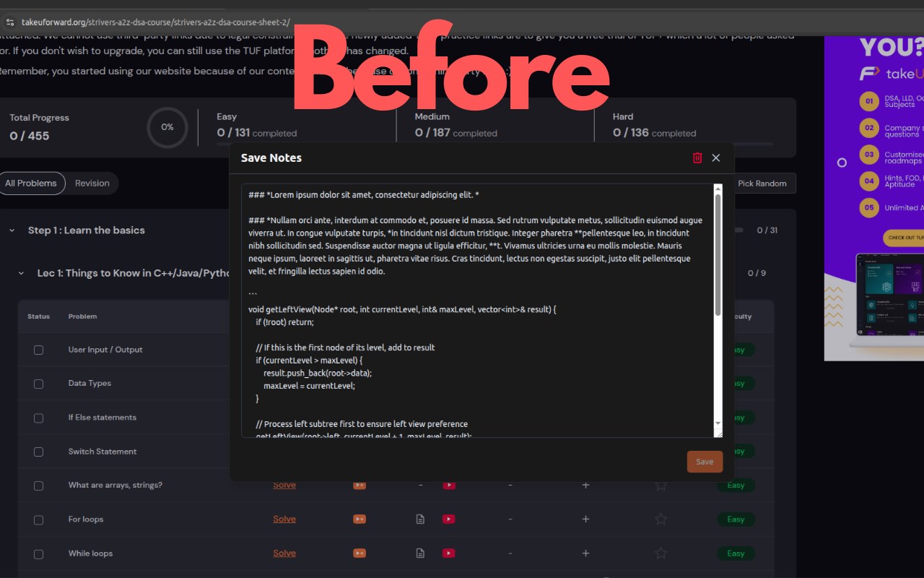Mark Switch Statement as completed
This screenshot has height=578, width=924.
tap(38, 452)
